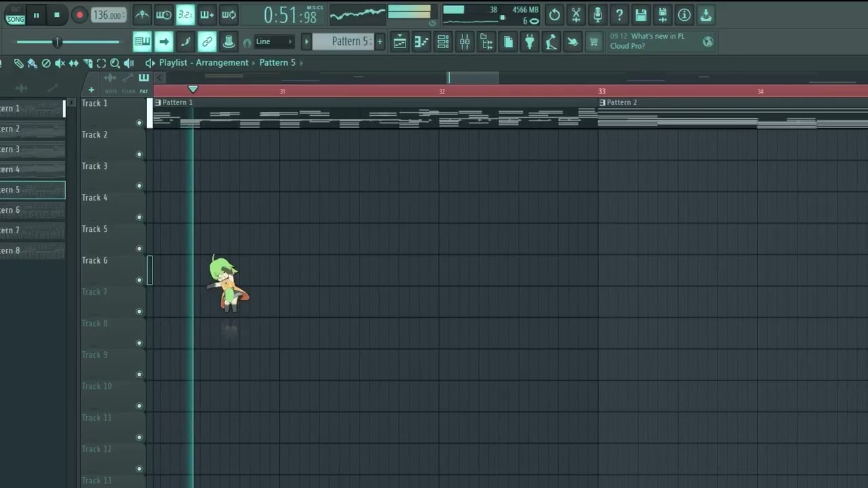Open the Line snap dropdown

[274, 42]
